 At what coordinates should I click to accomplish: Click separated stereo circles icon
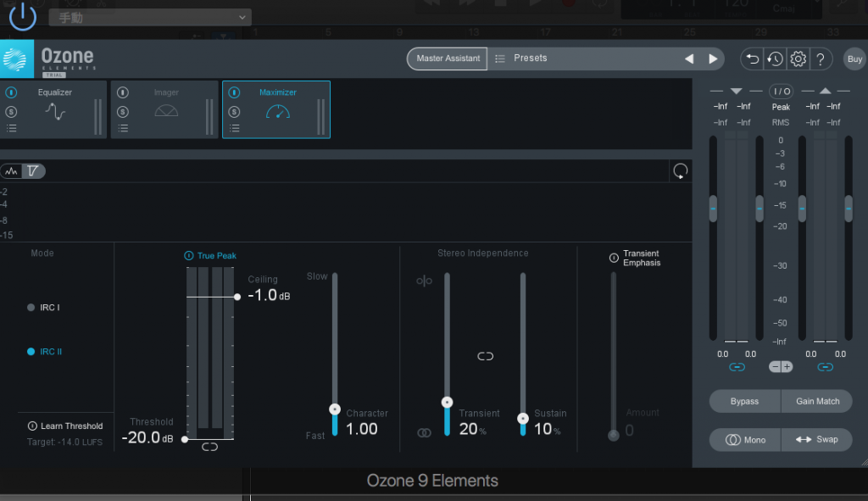point(424,281)
